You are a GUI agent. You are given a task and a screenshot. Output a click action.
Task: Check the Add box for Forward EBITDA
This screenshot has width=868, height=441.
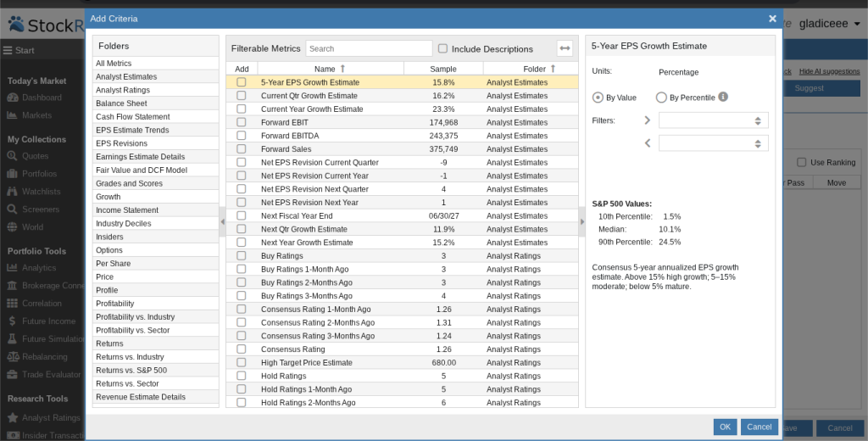tap(242, 136)
